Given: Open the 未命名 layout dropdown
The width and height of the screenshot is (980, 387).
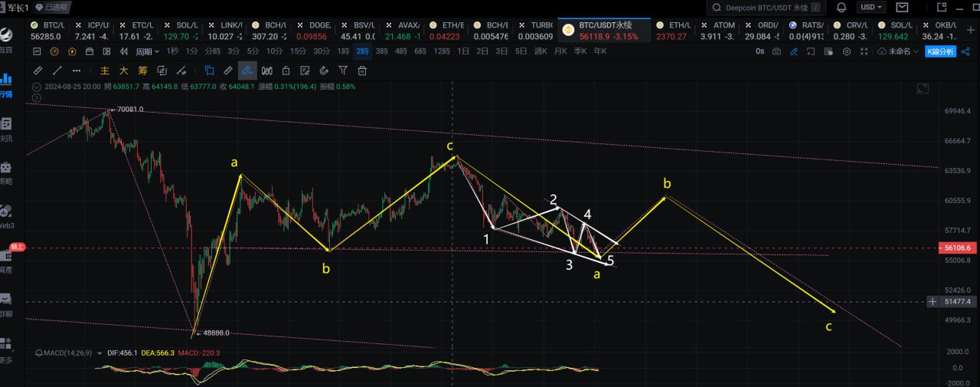Looking at the screenshot, I should pos(898,51).
